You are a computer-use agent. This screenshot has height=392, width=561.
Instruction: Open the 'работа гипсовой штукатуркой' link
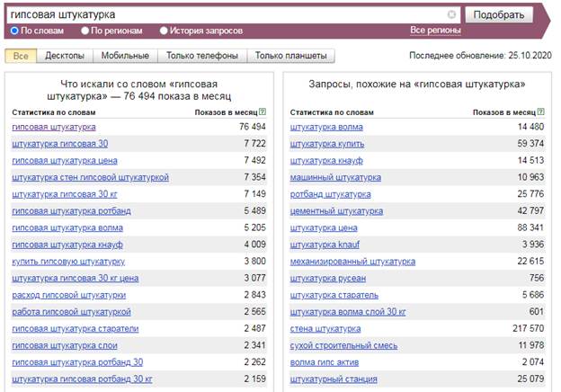(72, 312)
